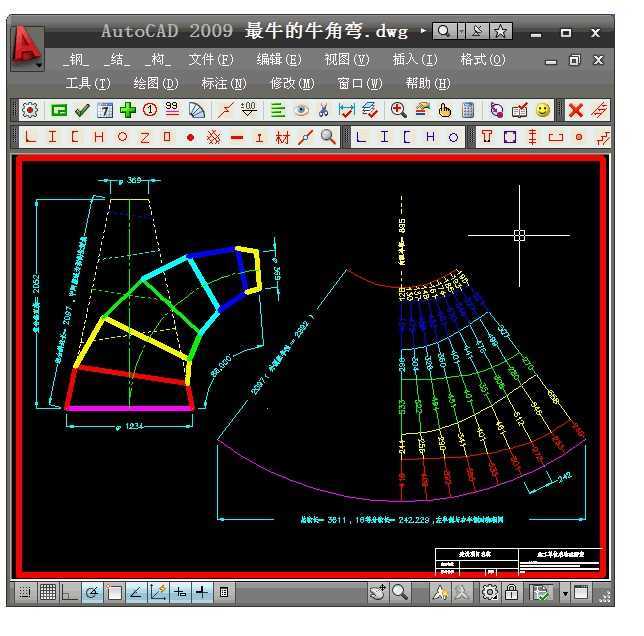Click the 材 material icon

pyautogui.click(x=283, y=137)
